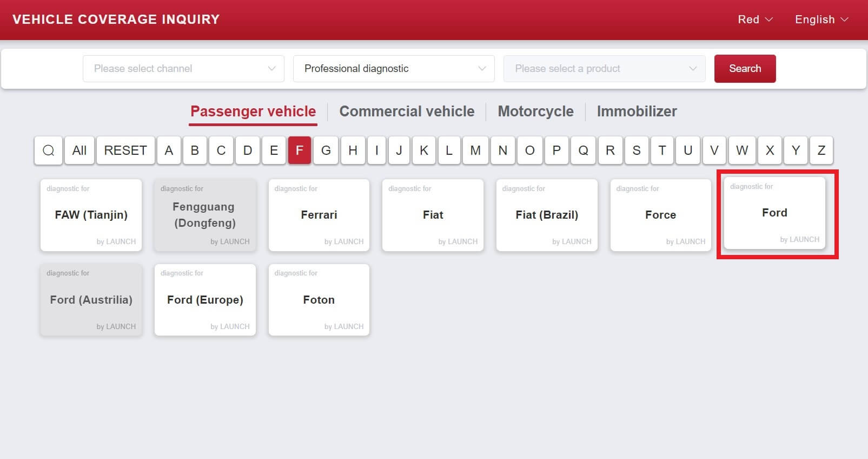Expand the Professional diagnostic dropdown
This screenshot has width=868, height=459.
[393, 69]
